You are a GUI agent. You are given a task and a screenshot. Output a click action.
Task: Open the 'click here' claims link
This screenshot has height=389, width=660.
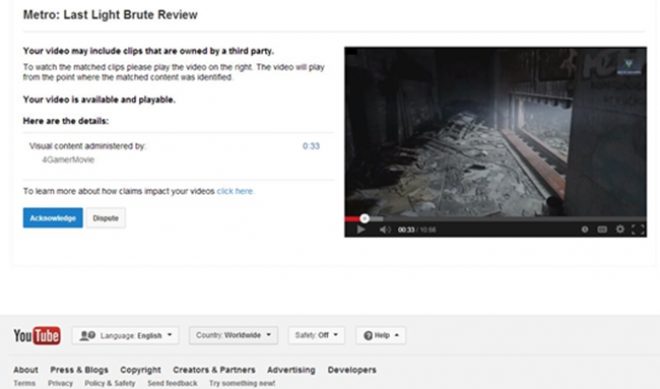[235, 191]
